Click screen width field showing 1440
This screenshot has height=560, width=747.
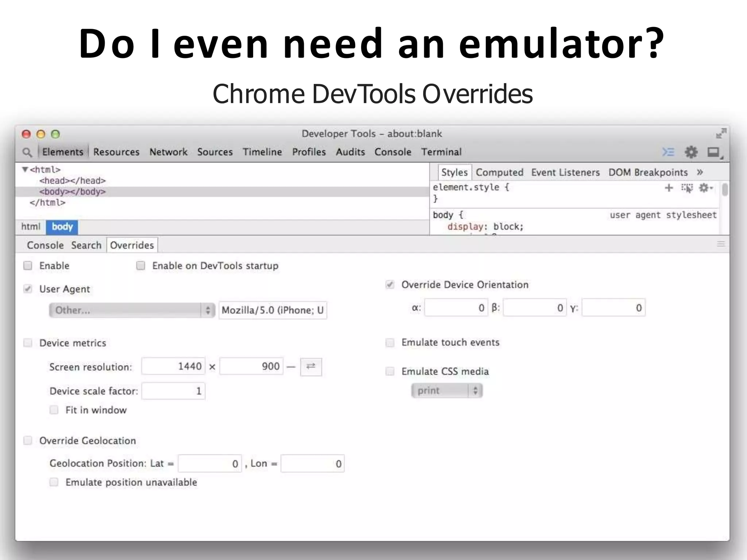point(173,366)
